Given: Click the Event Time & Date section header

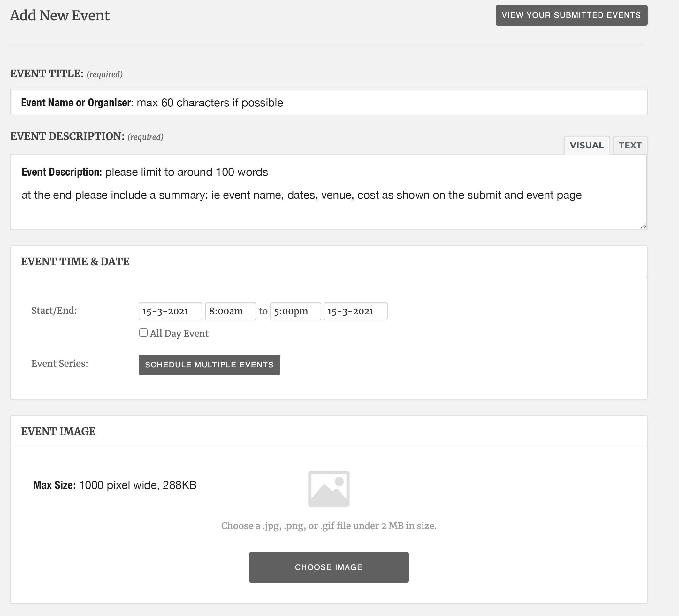Looking at the screenshot, I should (x=75, y=261).
